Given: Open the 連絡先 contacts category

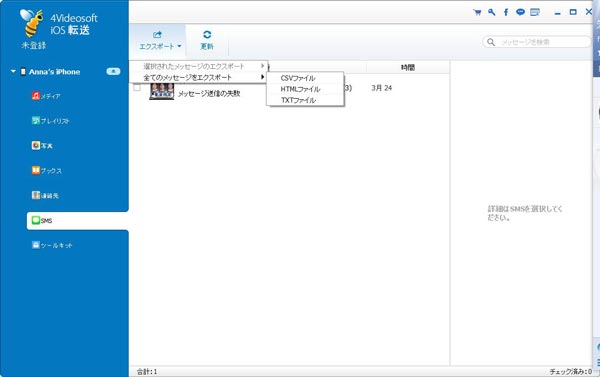Looking at the screenshot, I should click(x=45, y=196).
